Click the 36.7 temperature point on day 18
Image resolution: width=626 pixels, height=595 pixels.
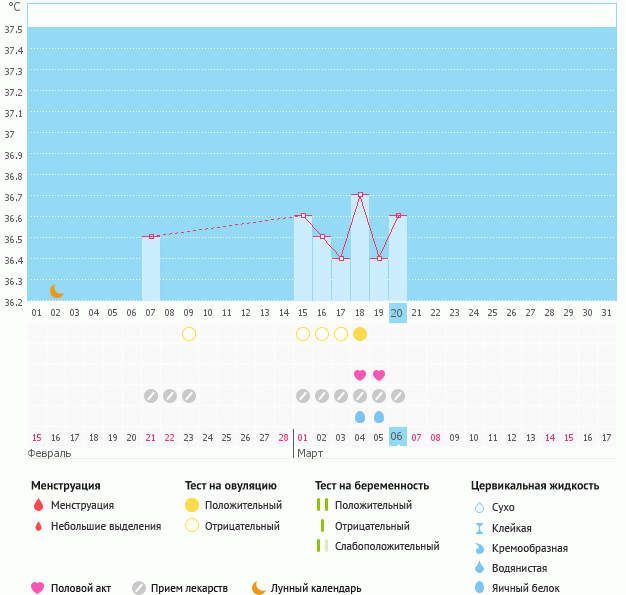360,194
